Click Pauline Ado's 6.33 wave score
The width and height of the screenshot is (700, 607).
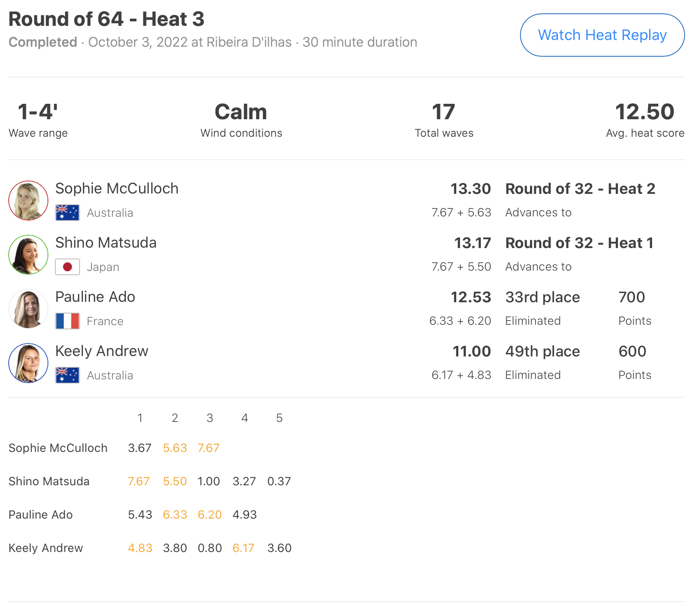click(175, 514)
